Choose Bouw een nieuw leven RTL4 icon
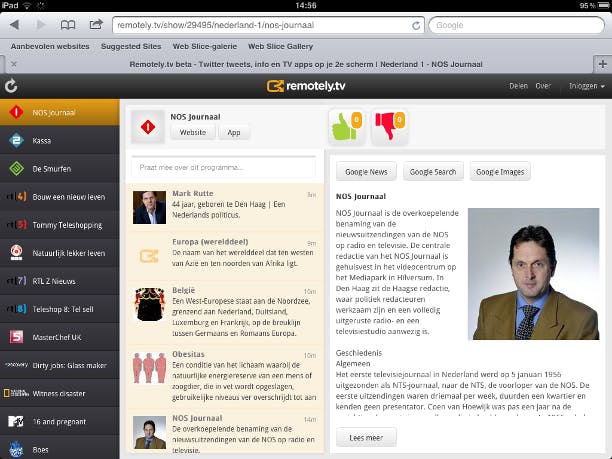 point(16,196)
